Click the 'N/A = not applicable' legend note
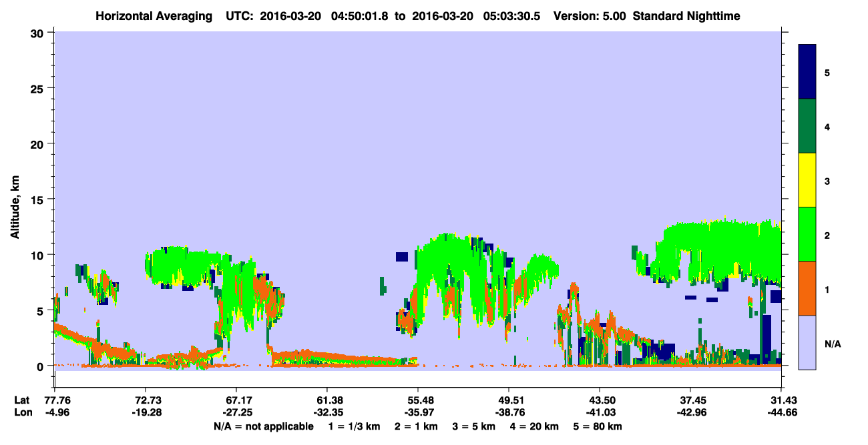The width and height of the screenshot is (868, 445). 264,426
